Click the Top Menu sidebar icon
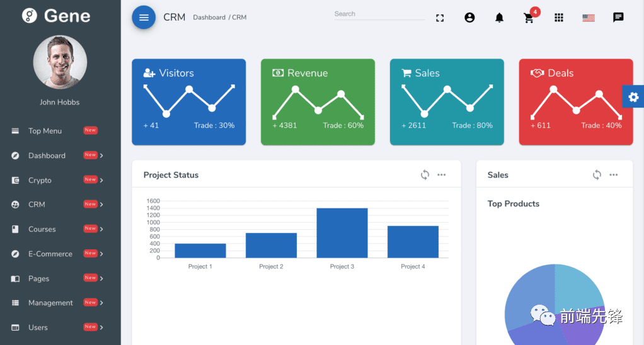The width and height of the screenshot is (644, 345). pos(15,131)
